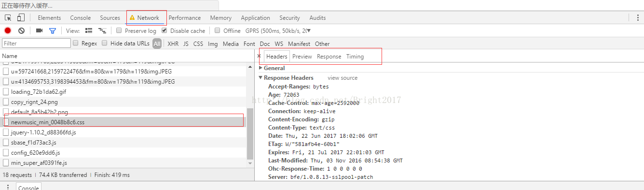This screenshot has width=644, height=190.
Task: Open the console drawer three-dot menu
Action: coord(8,187)
